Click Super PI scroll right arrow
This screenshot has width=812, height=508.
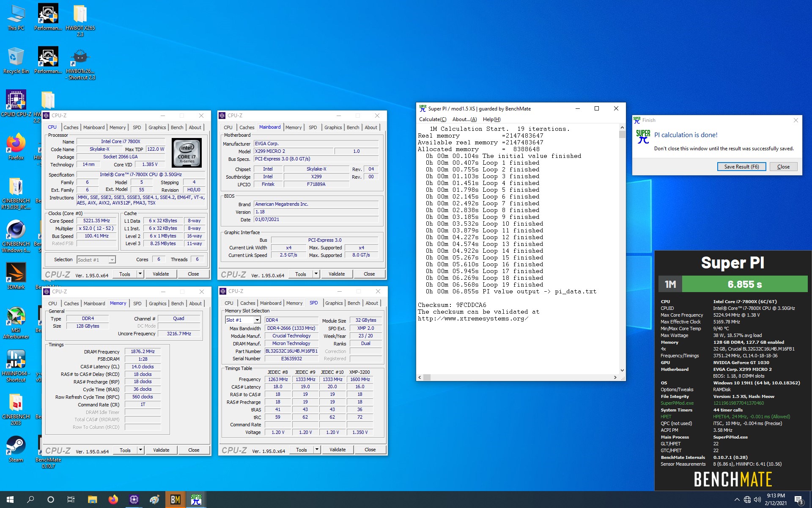pos(615,377)
